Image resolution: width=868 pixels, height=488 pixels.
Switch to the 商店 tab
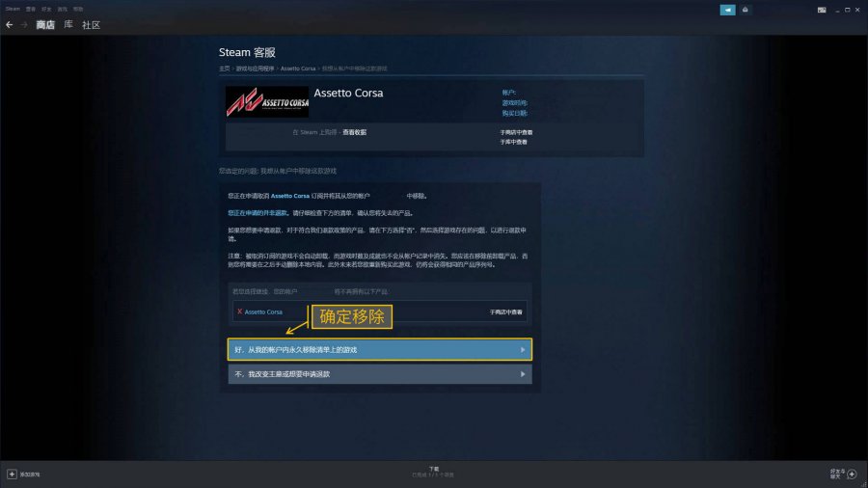click(x=45, y=25)
